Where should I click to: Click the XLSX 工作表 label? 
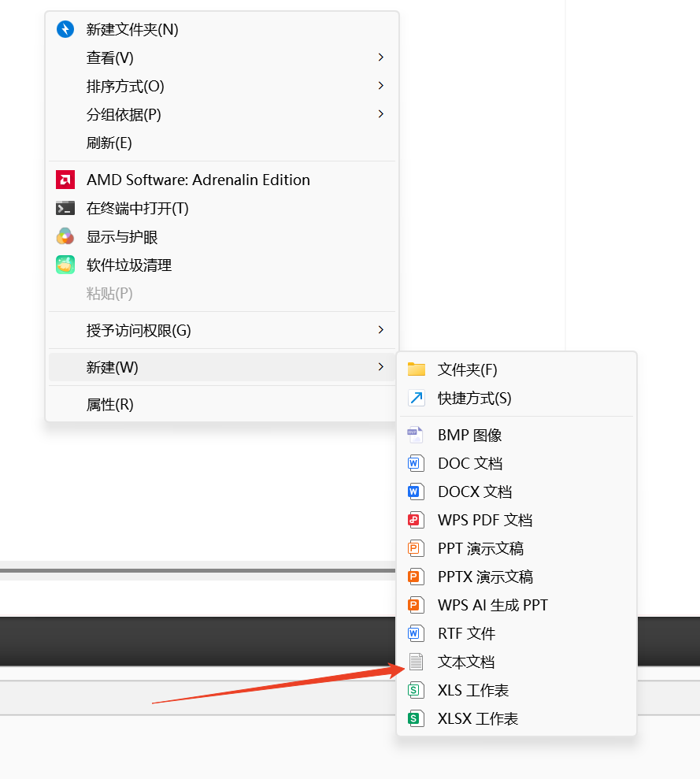(478, 718)
